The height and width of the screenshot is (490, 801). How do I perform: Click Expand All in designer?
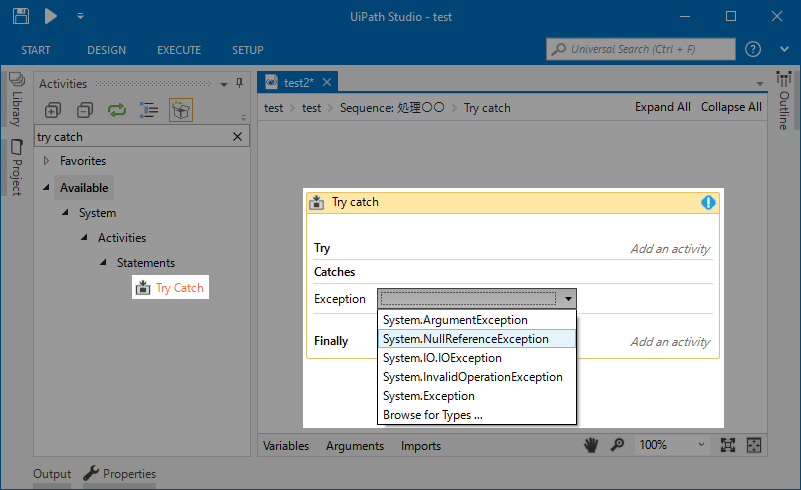[x=663, y=107]
